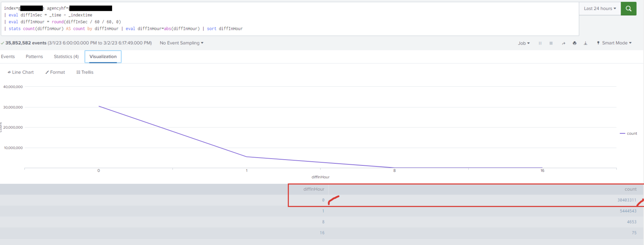Click the export download icon

(585, 43)
